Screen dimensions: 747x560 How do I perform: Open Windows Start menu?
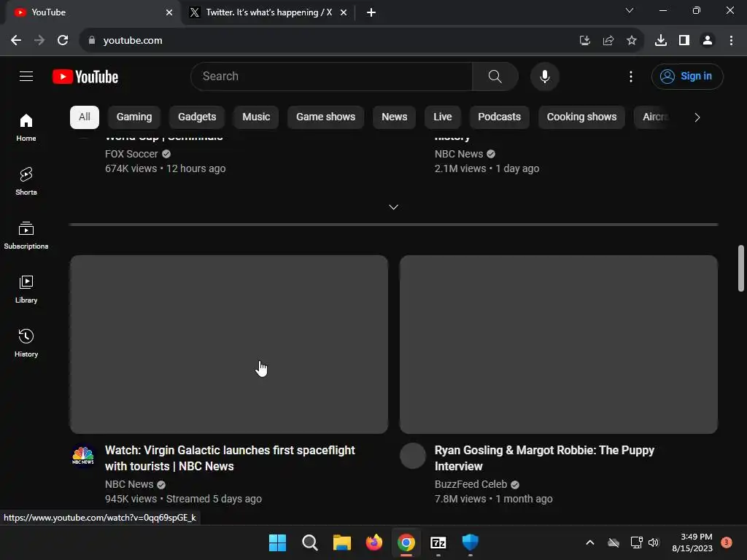tap(277, 542)
